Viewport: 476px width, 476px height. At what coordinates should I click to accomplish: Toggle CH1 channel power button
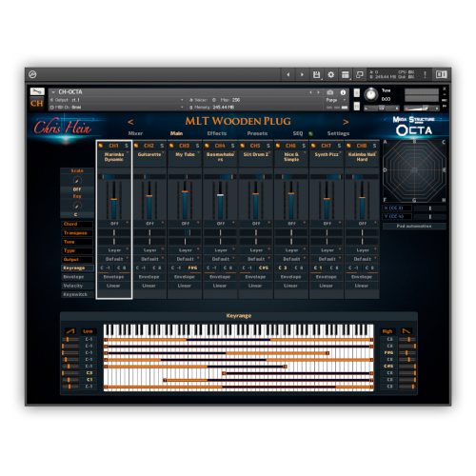tap(101, 146)
